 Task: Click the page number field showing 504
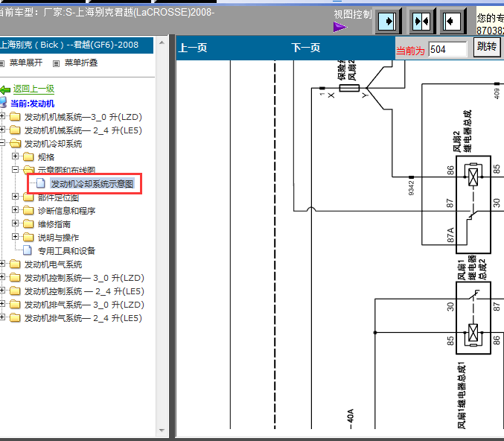(x=447, y=49)
